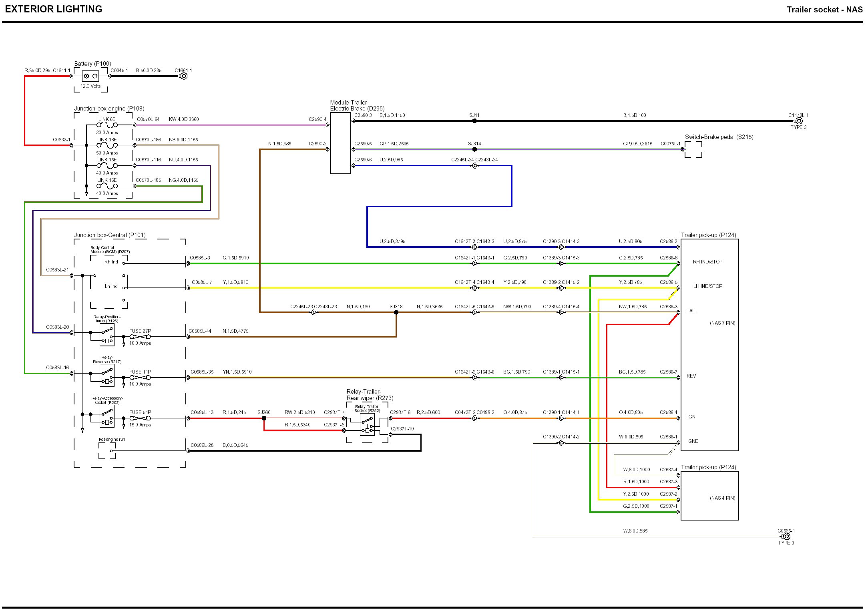Click the FUSE 27P fuse symbol
The width and height of the screenshot is (868, 613).
pos(140,337)
